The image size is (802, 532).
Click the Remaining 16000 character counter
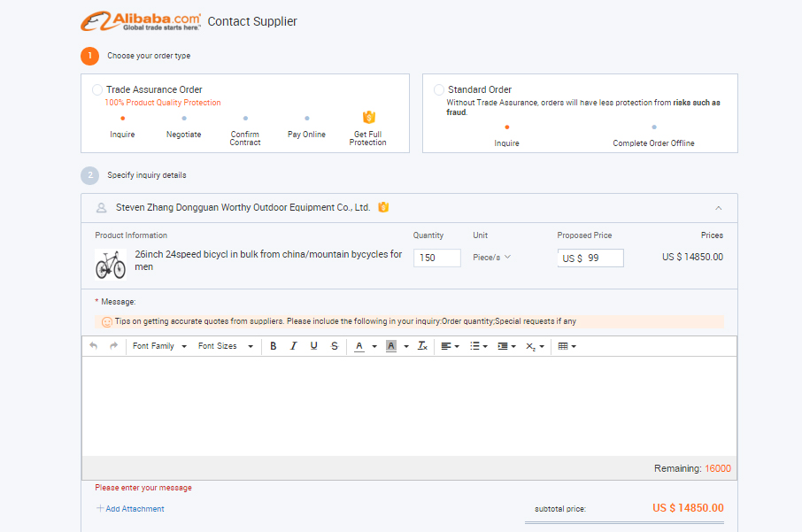(x=692, y=468)
